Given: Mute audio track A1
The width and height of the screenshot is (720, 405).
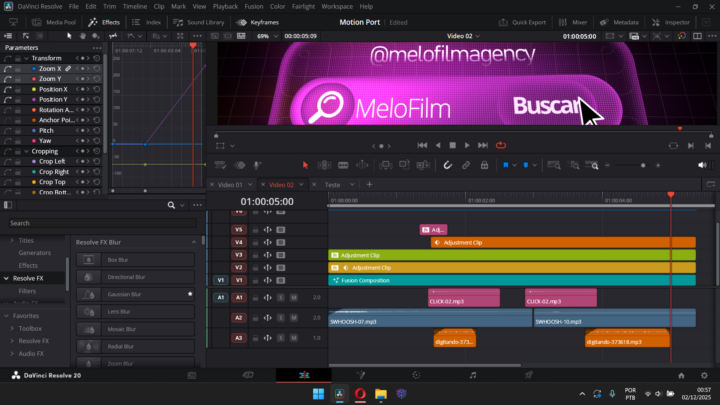Looking at the screenshot, I should [294, 297].
